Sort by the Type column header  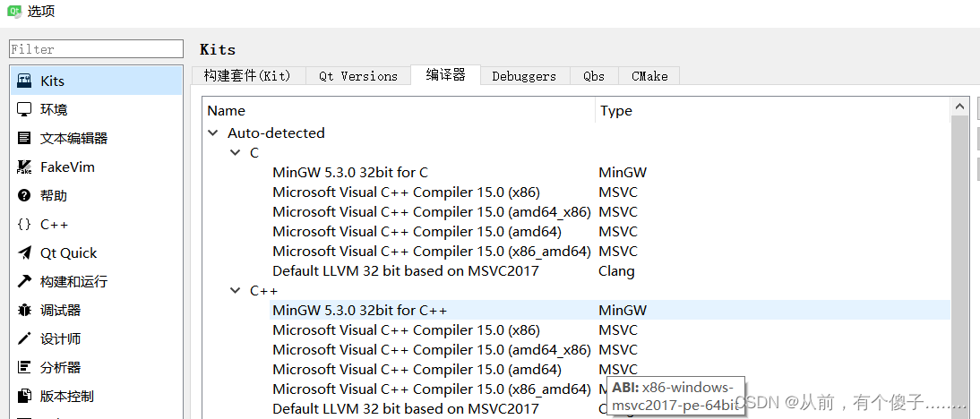pos(773,110)
